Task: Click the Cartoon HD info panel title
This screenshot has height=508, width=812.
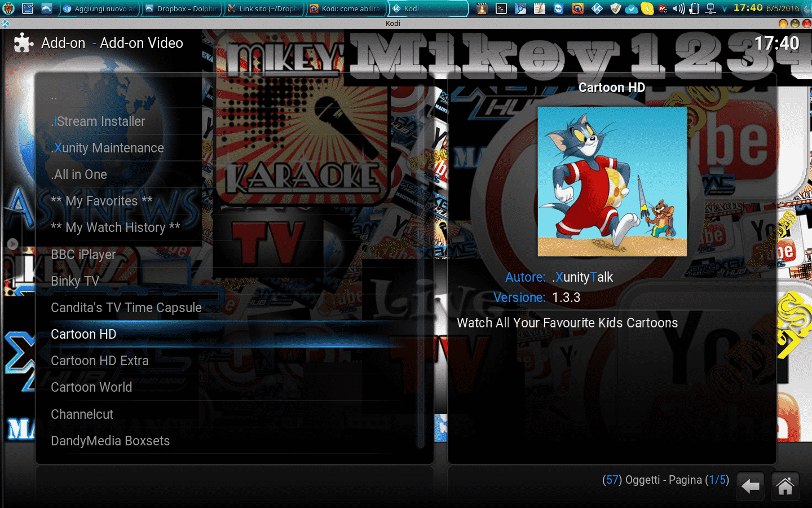Action: (x=612, y=87)
